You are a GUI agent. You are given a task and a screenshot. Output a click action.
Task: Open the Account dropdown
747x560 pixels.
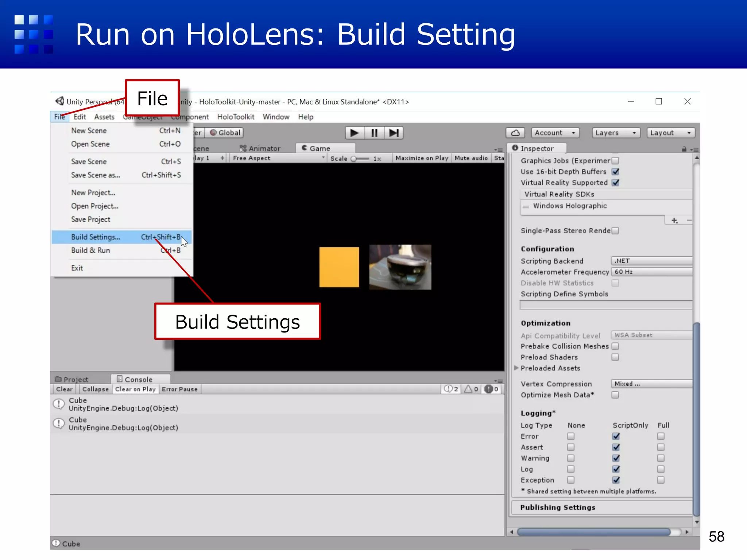click(x=555, y=133)
